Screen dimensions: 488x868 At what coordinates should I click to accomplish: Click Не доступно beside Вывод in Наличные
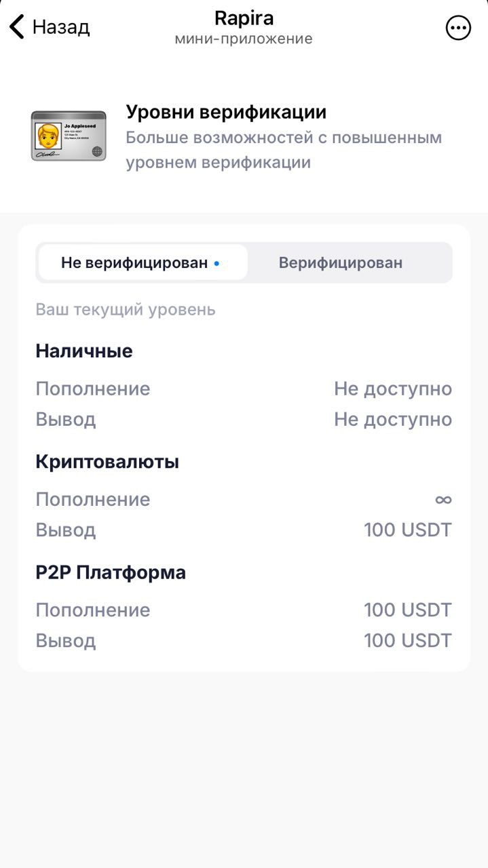click(393, 419)
